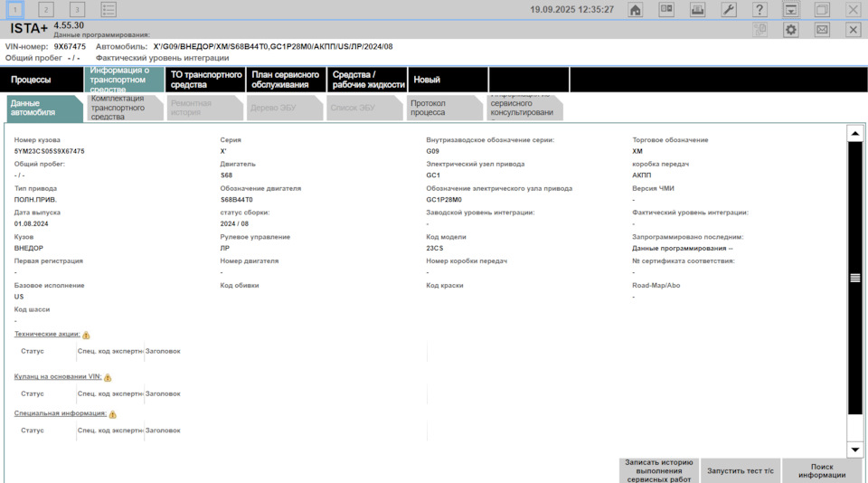Click the scrollbar down arrow
This screenshot has width=868, height=483.
855,450
